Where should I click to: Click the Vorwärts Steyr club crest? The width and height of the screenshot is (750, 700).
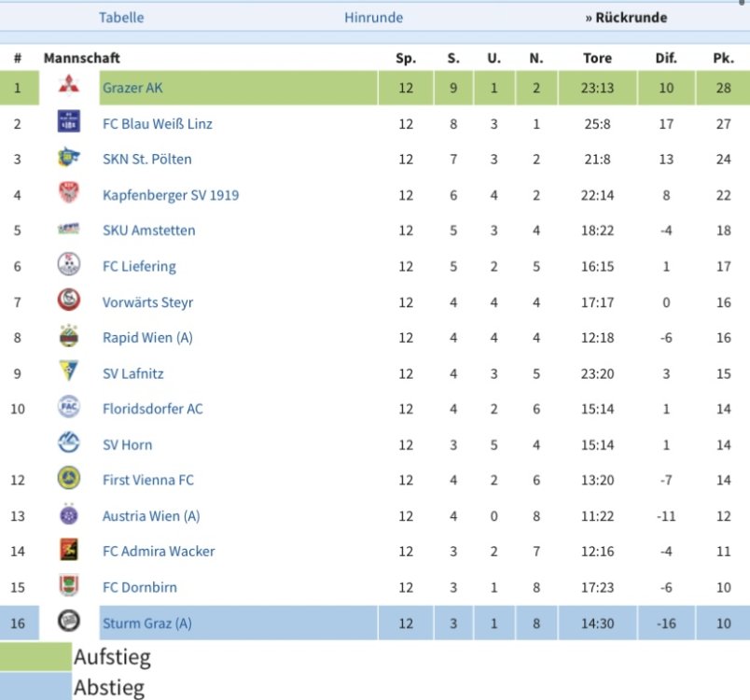(68, 301)
